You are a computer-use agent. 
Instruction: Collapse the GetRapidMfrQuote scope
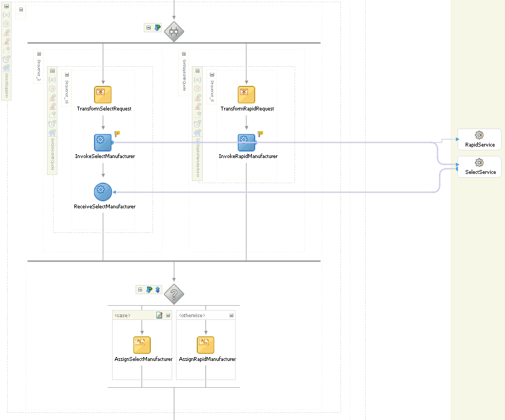[184, 54]
